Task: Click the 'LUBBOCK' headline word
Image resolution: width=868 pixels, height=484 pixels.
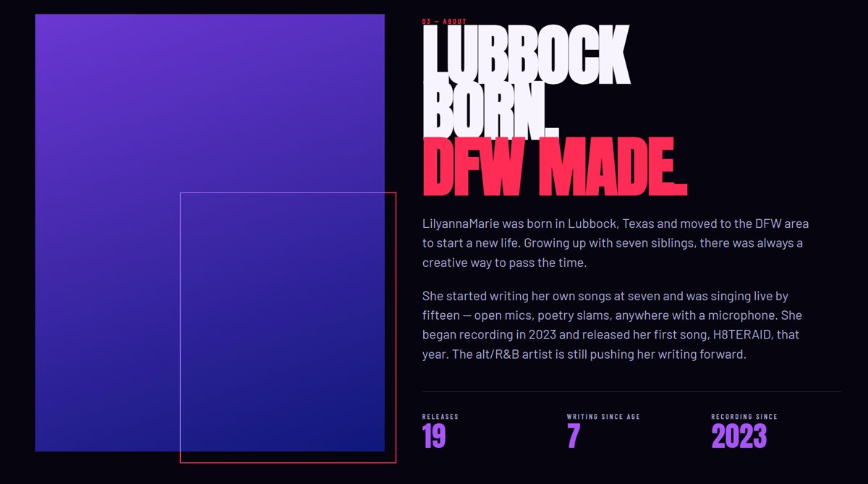Action: [527, 56]
